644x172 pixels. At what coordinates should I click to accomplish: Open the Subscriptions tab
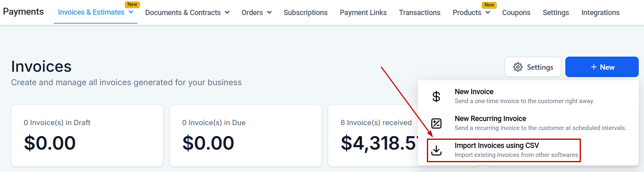[x=306, y=13]
